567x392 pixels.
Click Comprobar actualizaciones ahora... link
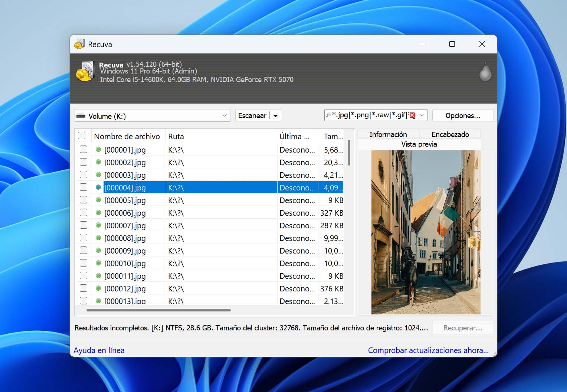pos(428,350)
